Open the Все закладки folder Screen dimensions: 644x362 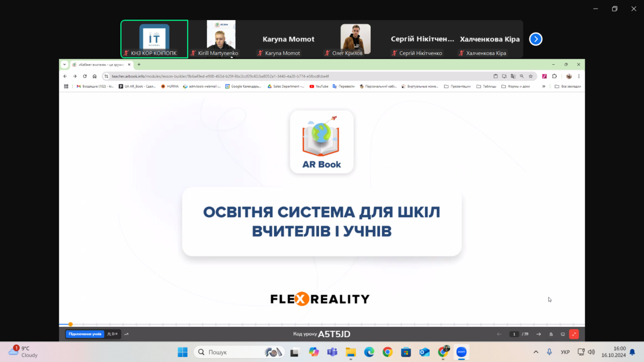(x=568, y=86)
